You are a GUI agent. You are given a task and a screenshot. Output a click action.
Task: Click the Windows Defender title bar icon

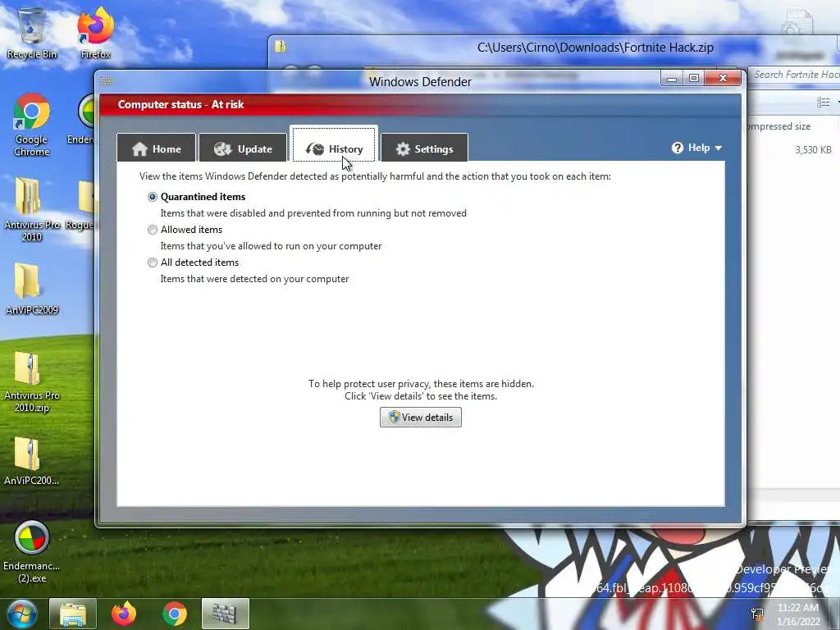[x=106, y=81]
